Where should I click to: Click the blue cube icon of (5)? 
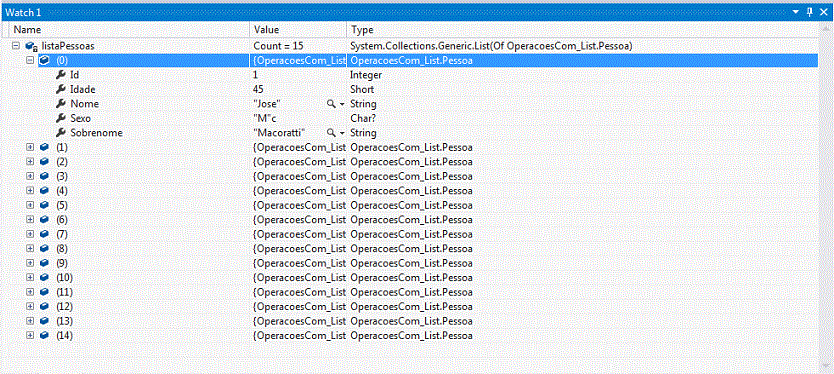click(44, 205)
